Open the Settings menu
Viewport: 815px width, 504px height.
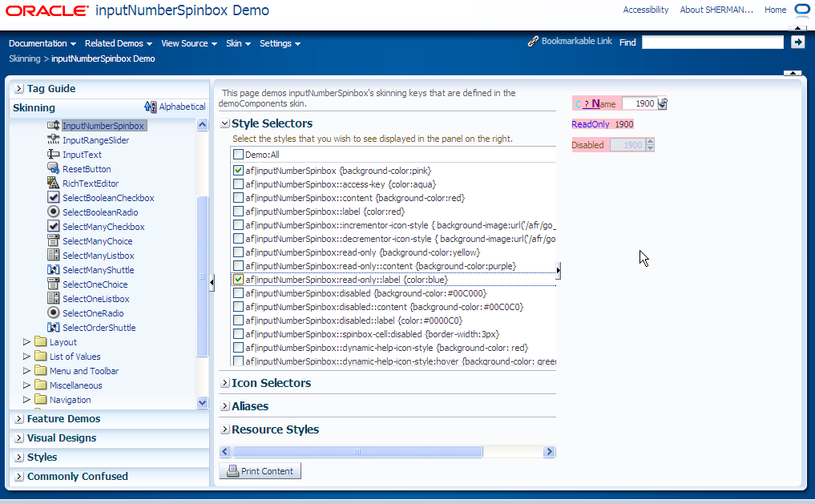[280, 43]
